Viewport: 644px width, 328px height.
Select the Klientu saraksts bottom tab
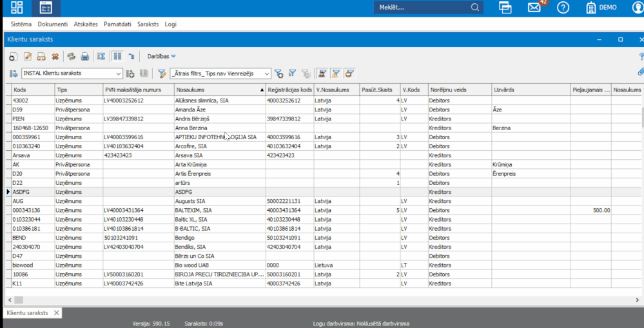(x=27, y=313)
